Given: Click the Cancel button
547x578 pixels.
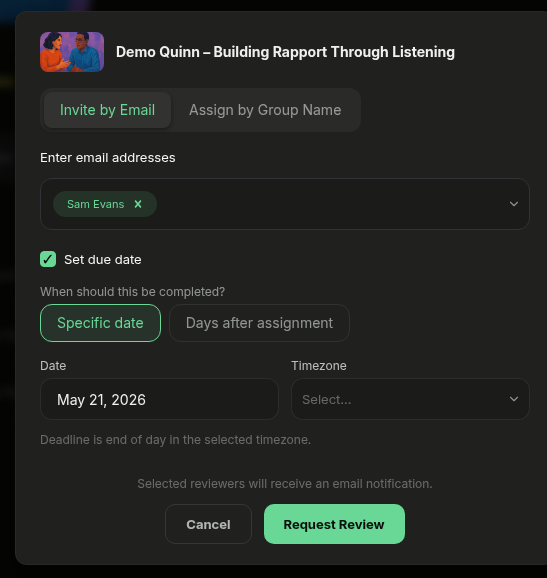Looking at the screenshot, I should [x=208, y=524].
